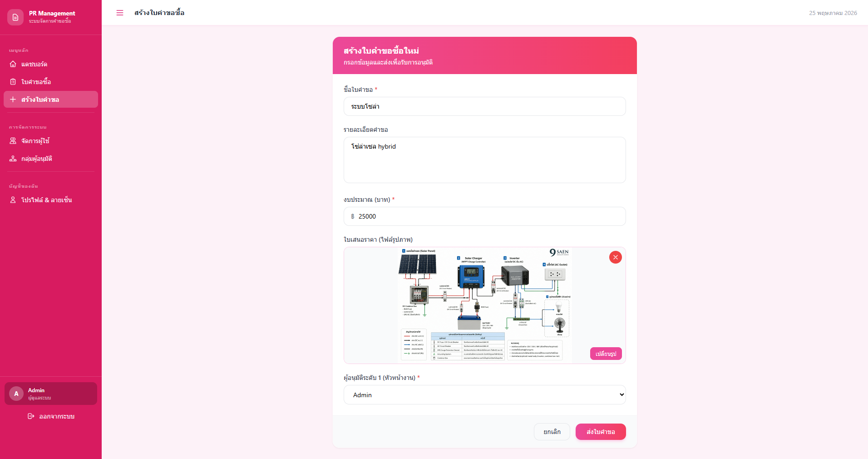868x459 pixels.
Task: Click the PR Management logo icon
Action: tap(15, 17)
